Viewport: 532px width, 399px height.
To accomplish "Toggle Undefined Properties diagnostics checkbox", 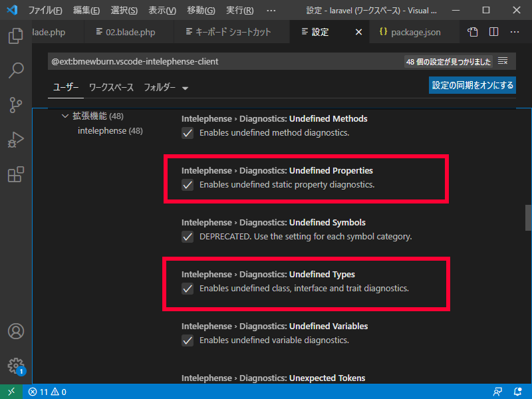I will [188, 185].
